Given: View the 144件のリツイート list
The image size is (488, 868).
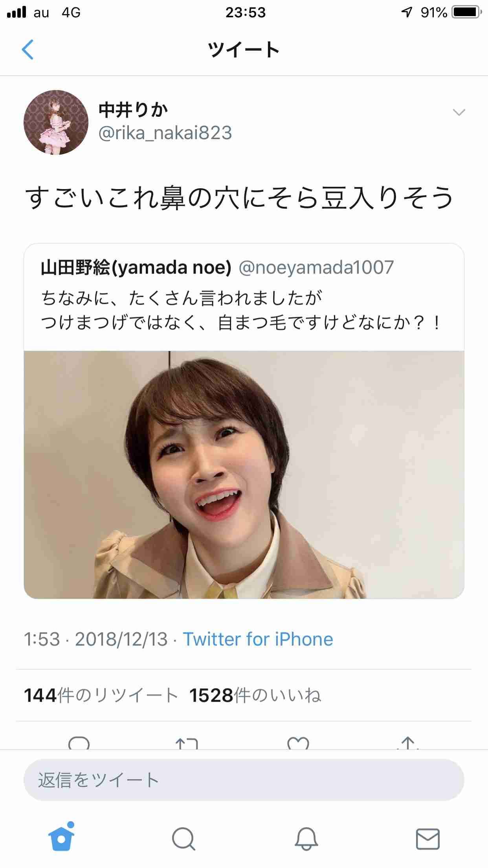Looking at the screenshot, I should [x=101, y=695].
